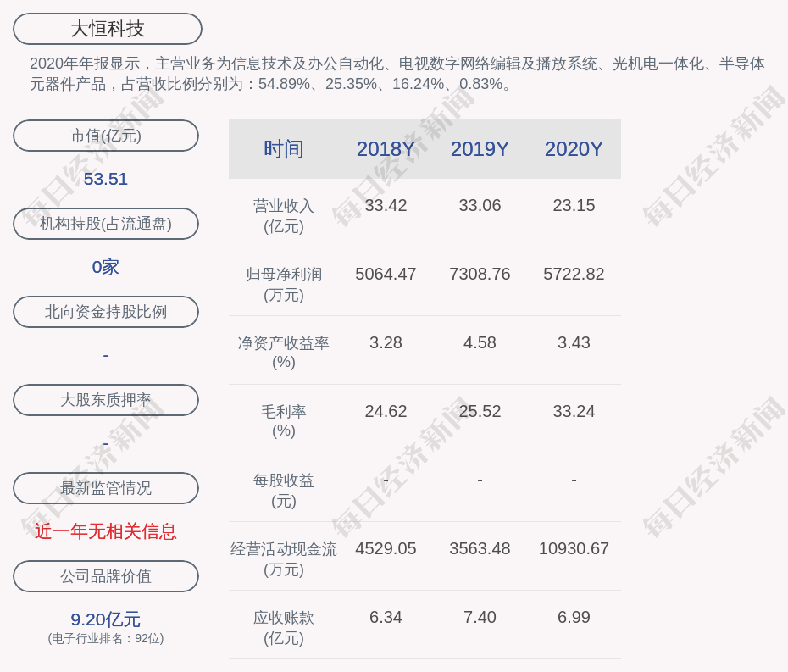Screen dimensions: 788x672
Task: Select net profit value 5064.47
Action: (x=386, y=274)
